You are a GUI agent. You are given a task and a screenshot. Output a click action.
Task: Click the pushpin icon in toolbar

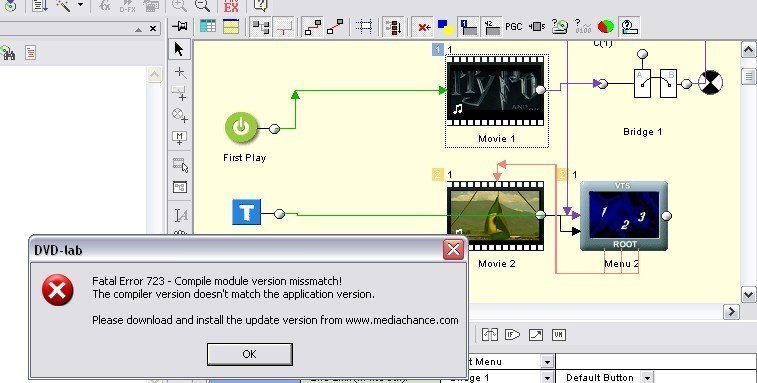(x=180, y=26)
